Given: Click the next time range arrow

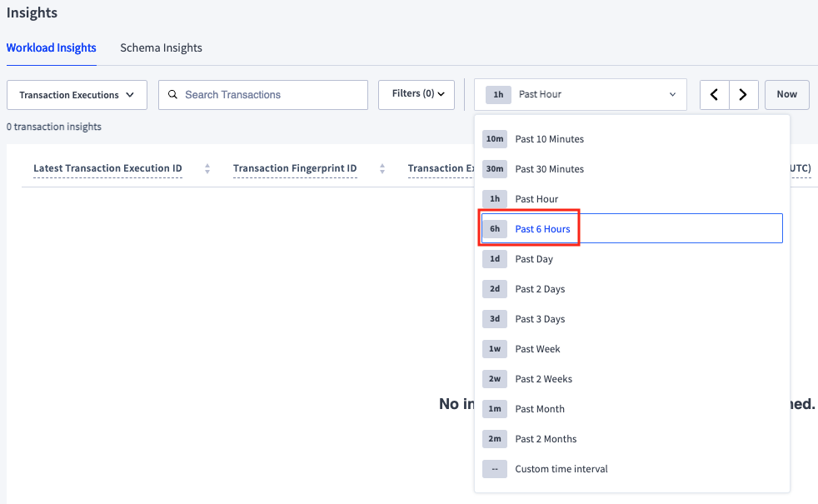Looking at the screenshot, I should [744, 95].
